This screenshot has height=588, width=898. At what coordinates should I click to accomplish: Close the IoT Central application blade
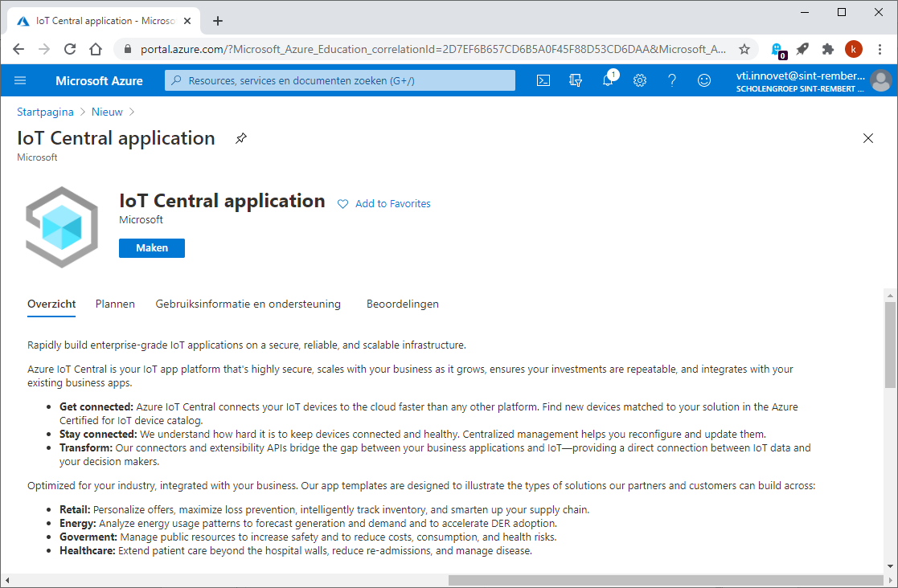[868, 138]
